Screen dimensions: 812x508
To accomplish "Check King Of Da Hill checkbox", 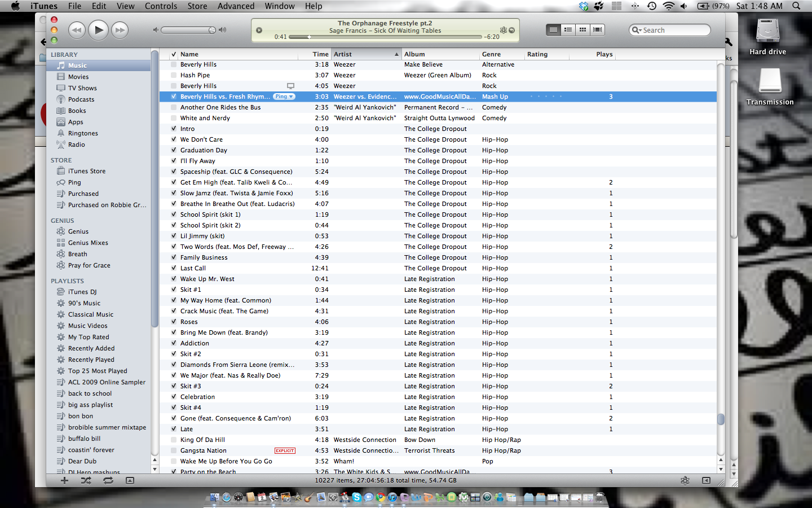I will coord(174,440).
